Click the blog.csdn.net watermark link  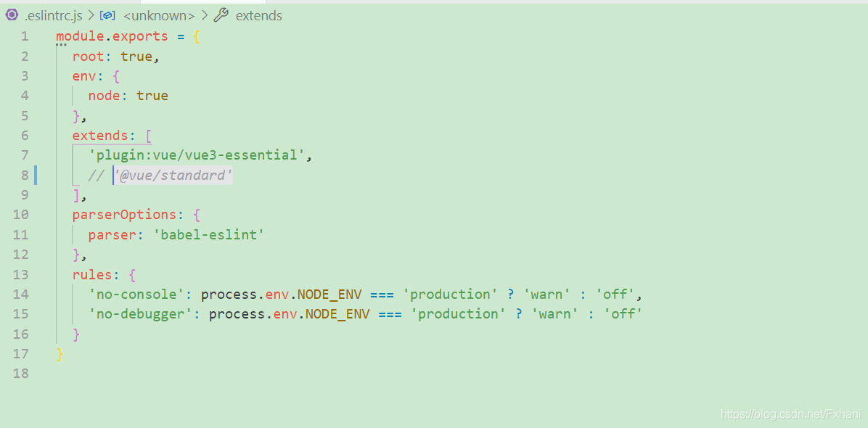point(790,413)
